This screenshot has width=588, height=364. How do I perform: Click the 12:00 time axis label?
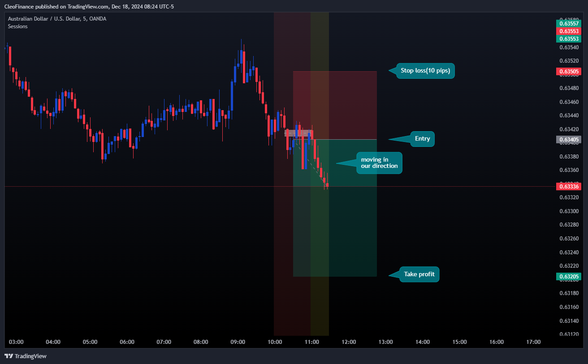[349, 342]
